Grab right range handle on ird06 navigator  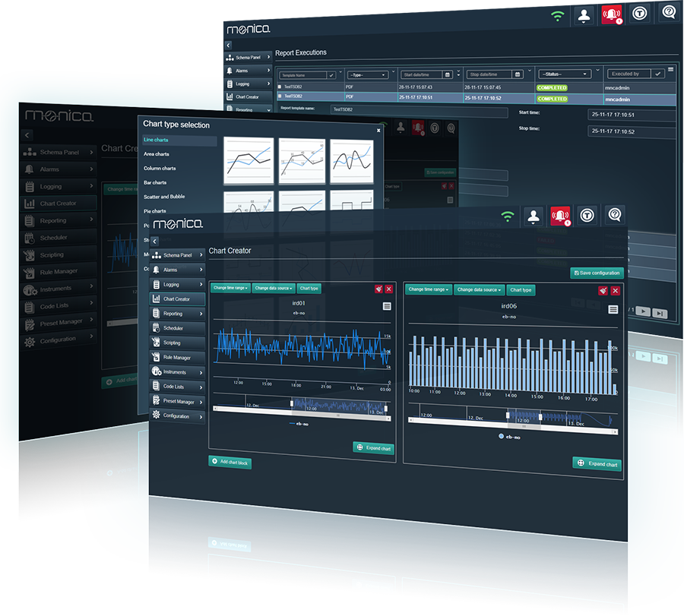pos(540,417)
